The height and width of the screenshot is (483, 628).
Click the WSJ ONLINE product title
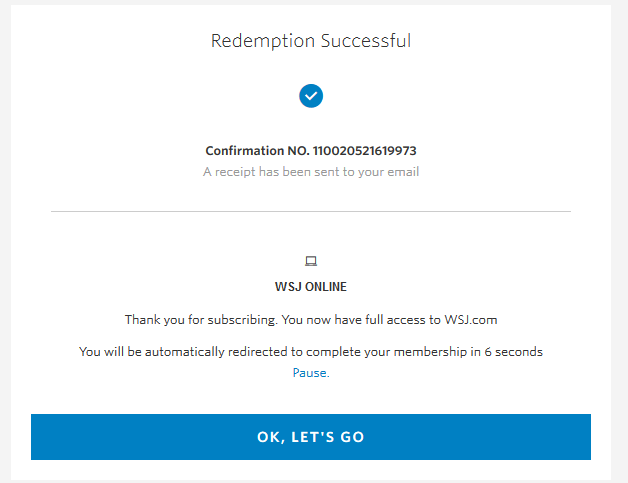(311, 287)
